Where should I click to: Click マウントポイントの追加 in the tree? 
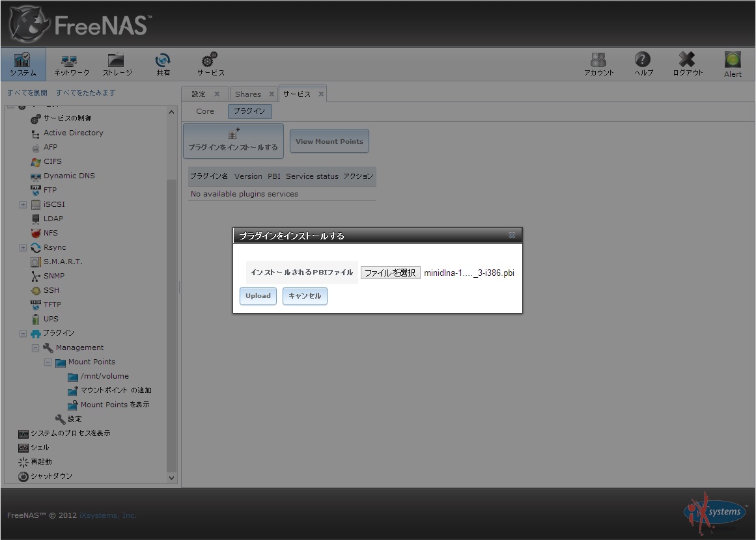(116, 390)
